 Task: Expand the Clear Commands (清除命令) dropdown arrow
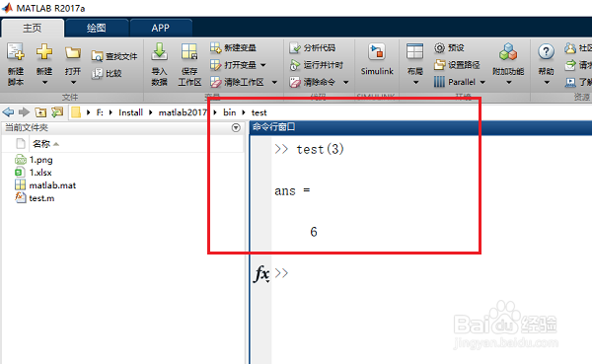point(346,82)
